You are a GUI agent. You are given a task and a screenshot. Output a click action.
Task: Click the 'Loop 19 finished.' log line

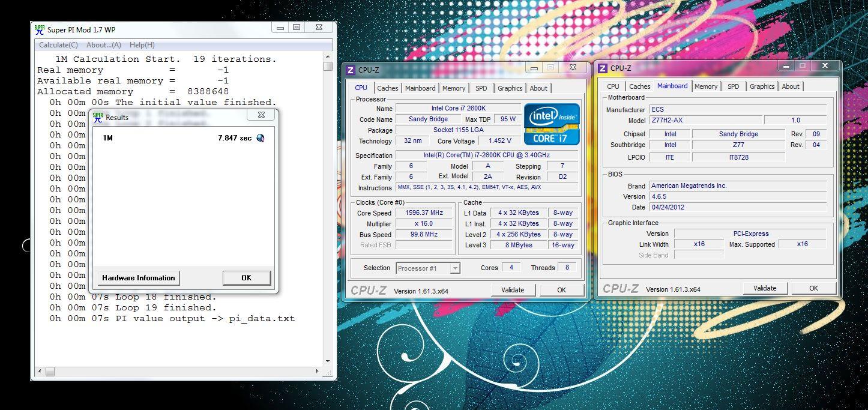(x=133, y=308)
